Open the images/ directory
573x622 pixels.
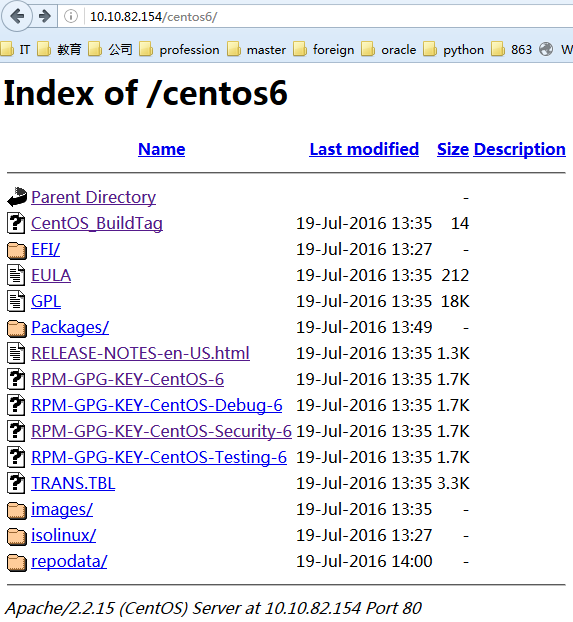click(x=62, y=509)
